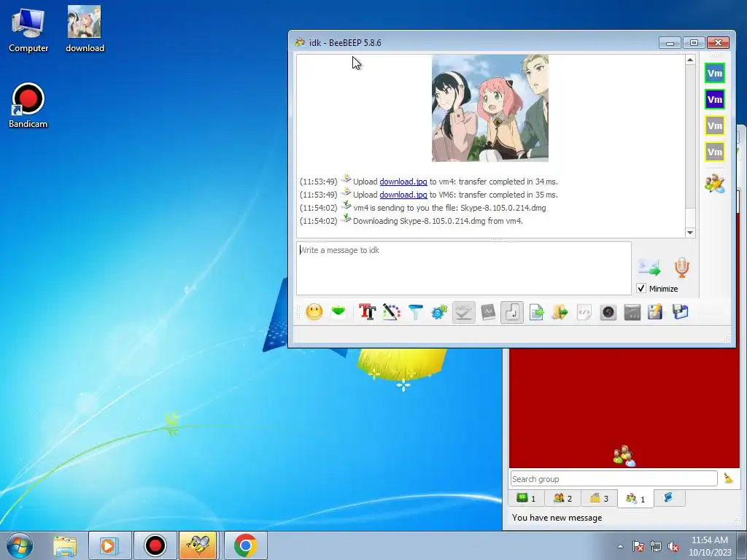Click the send message arrow button
Screen dimensions: 747x560
point(649,267)
